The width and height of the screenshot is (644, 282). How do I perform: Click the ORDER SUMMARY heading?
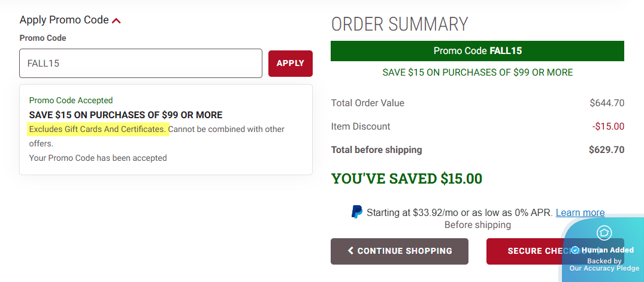click(x=399, y=24)
